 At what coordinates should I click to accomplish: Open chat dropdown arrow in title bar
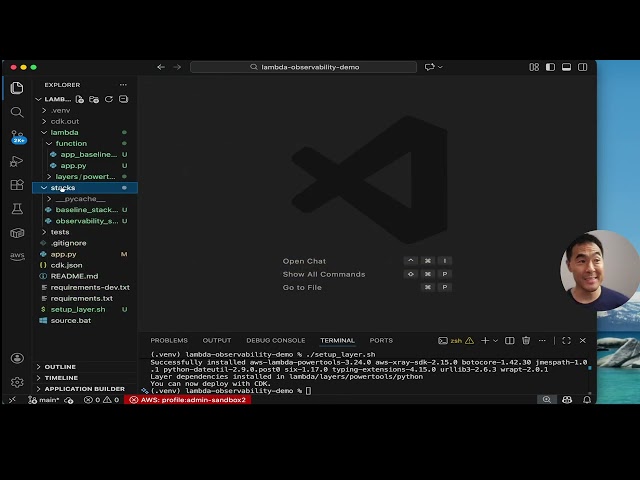click(440, 67)
